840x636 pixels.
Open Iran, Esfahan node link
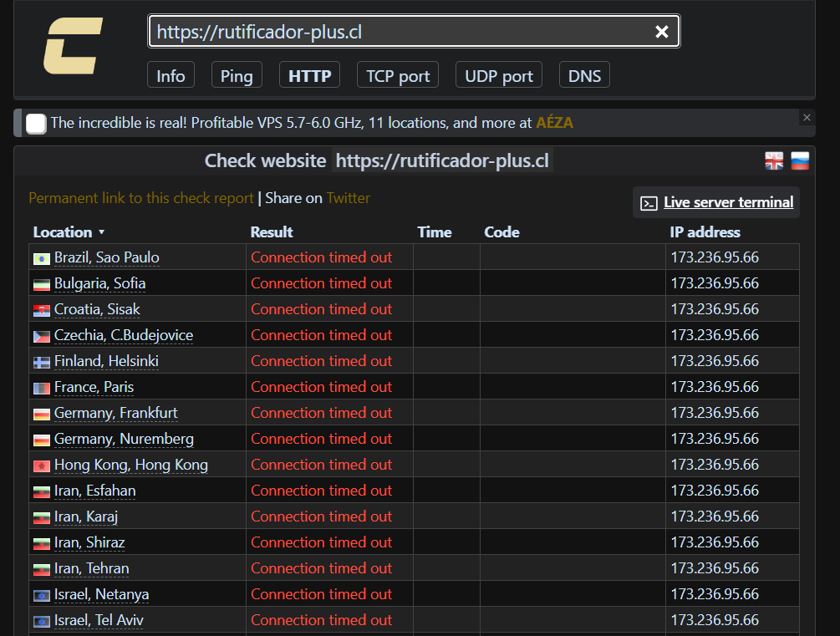pyautogui.click(x=94, y=491)
